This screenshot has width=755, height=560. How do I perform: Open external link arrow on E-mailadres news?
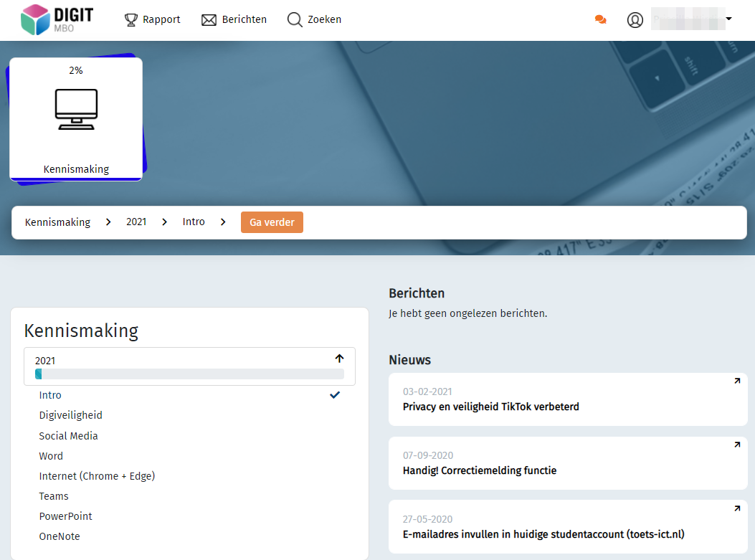(x=736, y=509)
